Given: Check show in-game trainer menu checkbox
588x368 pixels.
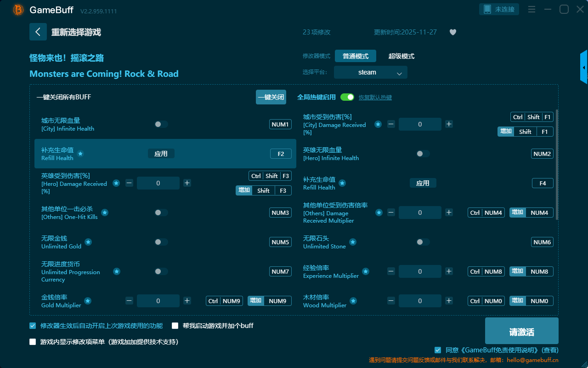Looking at the screenshot, I should click(33, 342).
